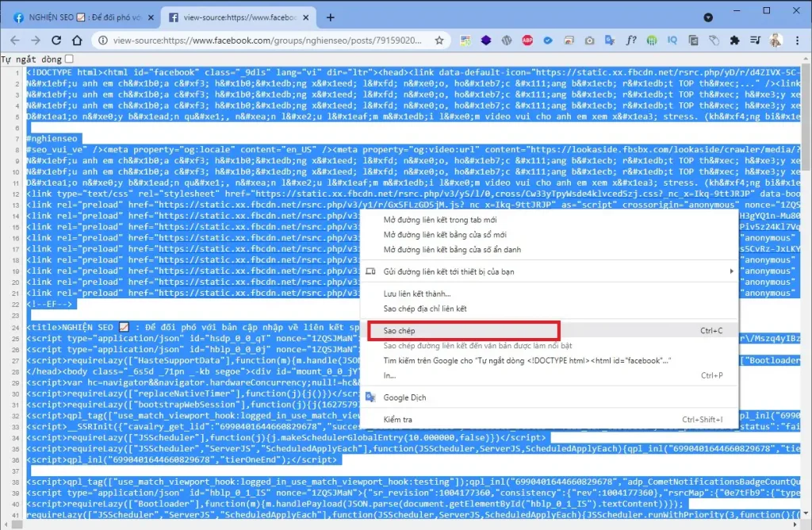Click line number 36 in the gutter
The image size is (812, 530).
tap(16, 460)
